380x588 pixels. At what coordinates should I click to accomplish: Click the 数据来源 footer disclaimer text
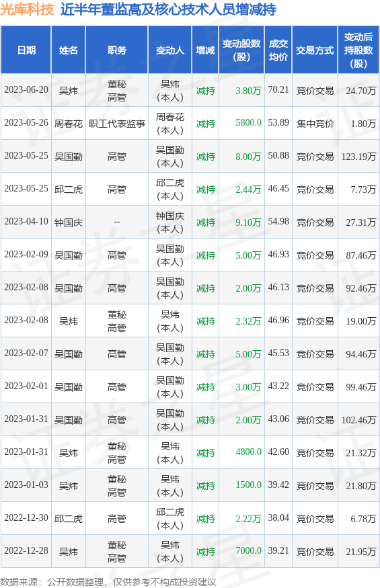tap(108, 582)
